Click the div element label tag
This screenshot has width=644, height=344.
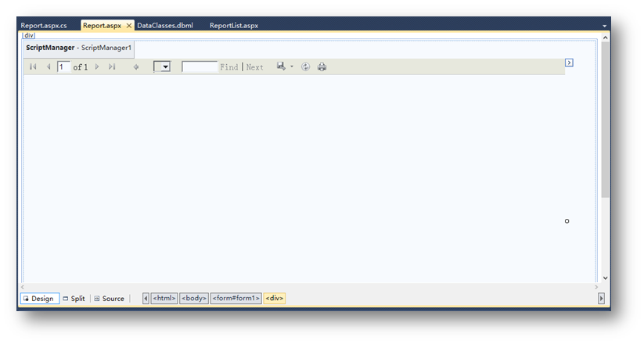(29, 35)
